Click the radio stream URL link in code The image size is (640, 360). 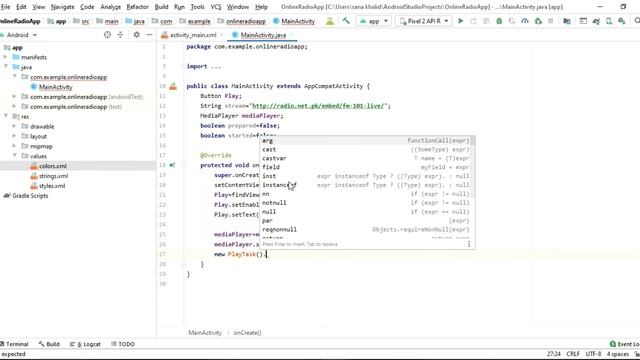(x=318, y=106)
